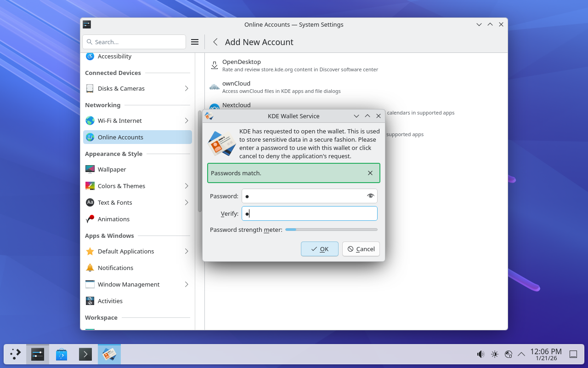Screen dimensions: 588x368
Task: Choose the ownCloud account option
Action: point(236,84)
